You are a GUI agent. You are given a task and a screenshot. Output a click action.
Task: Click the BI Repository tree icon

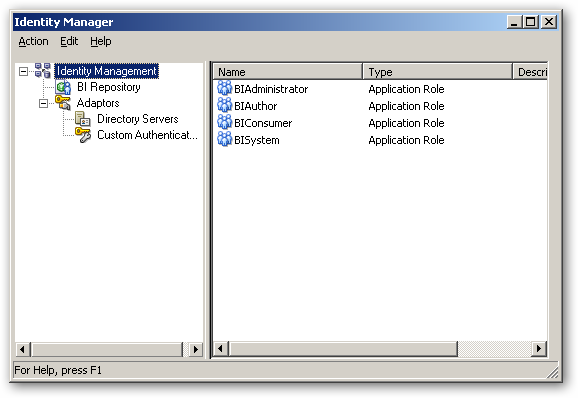pos(63,87)
